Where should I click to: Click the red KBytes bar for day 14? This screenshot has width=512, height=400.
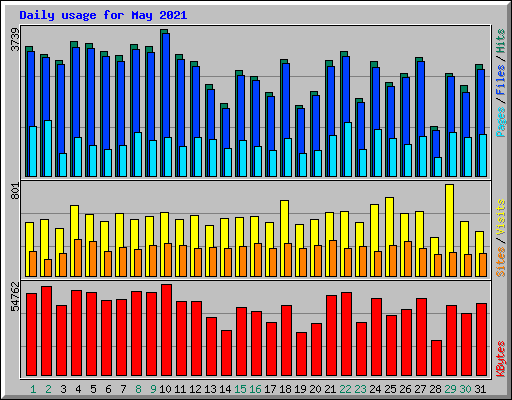pos(226,353)
